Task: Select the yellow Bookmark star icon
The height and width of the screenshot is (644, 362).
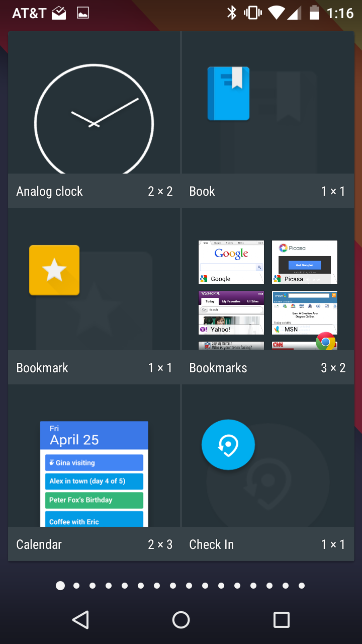Action: point(54,270)
